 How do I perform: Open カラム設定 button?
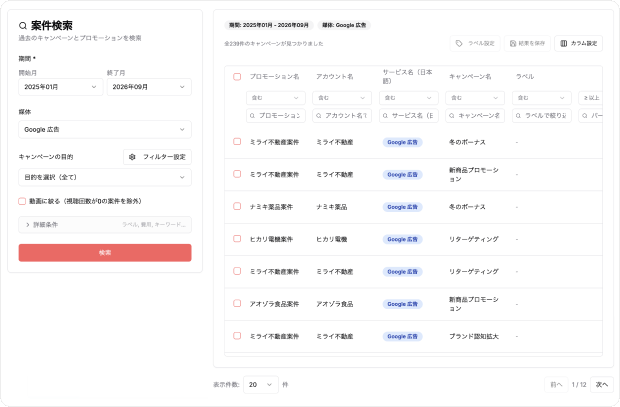578,44
